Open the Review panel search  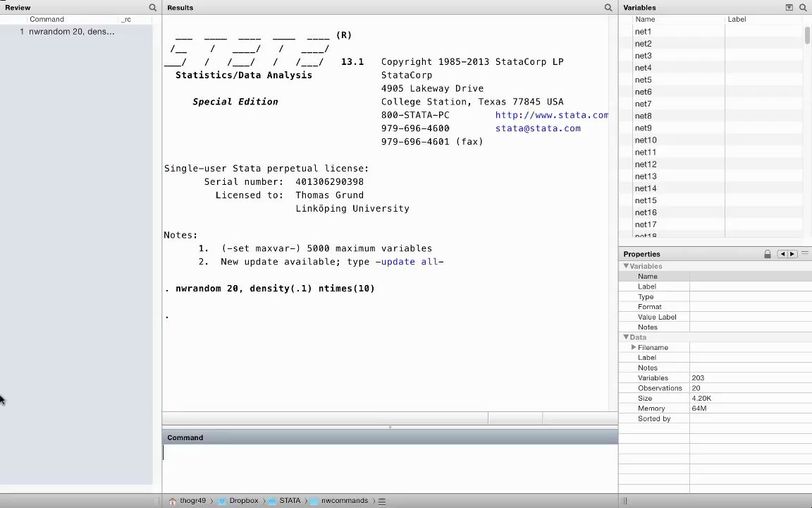tap(152, 8)
